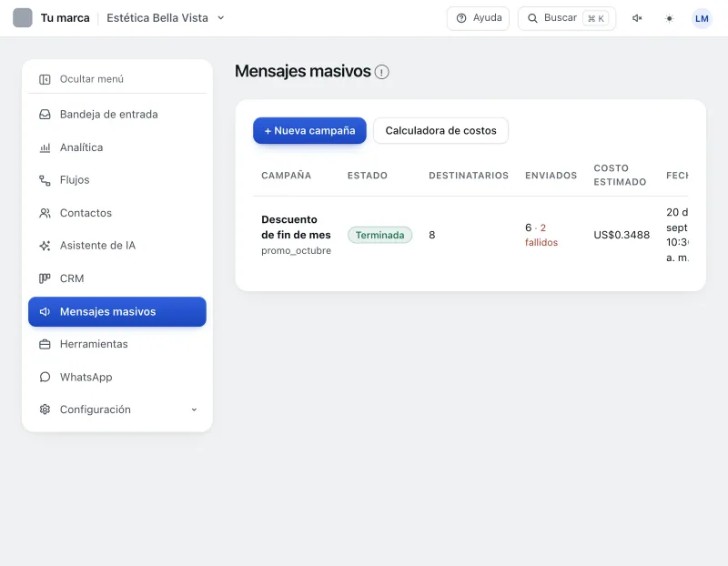Open the Flujos section
Image resolution: width=728 pixels, height=566 pixels.
[117, 179]
